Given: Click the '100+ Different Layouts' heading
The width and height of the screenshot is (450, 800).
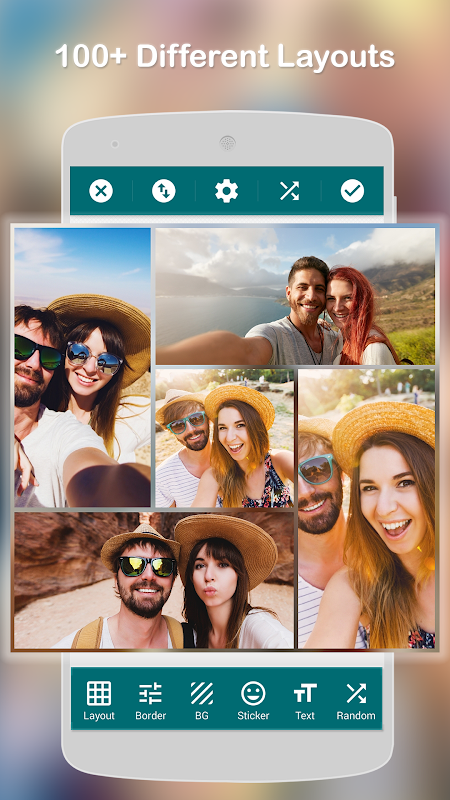Looking at the screenshot, I should point(225,56).
